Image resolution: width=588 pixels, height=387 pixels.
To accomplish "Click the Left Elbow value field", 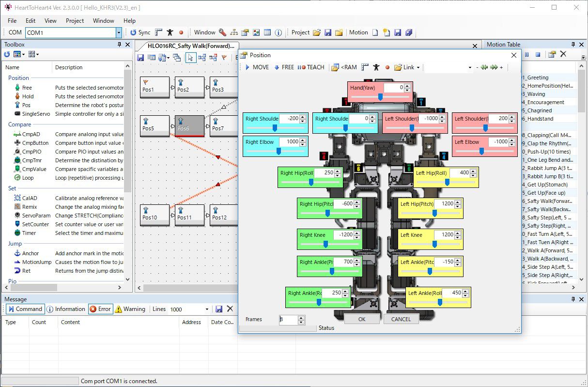I will [x=498, y=142].
